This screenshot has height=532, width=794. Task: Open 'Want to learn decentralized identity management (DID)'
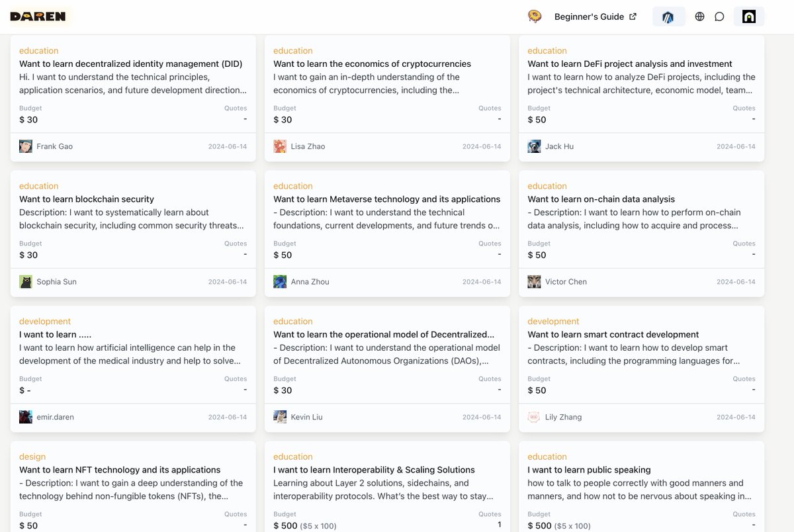(130, 64)
